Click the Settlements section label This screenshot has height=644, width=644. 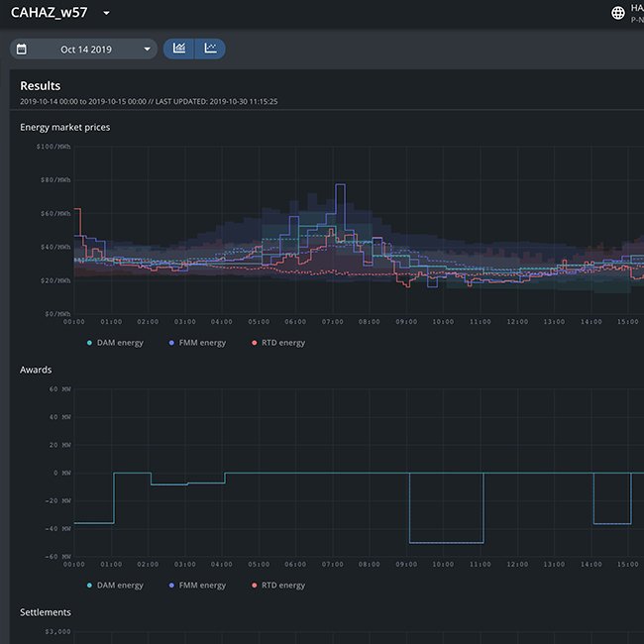(46, 612)
